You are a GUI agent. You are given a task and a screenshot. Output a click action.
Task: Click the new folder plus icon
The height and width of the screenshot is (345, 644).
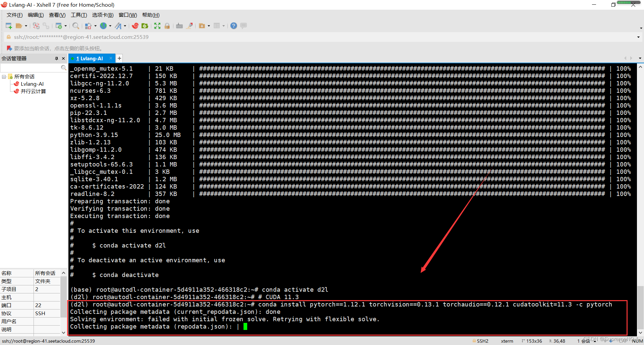pyautogui.click(x=202, y=26)
